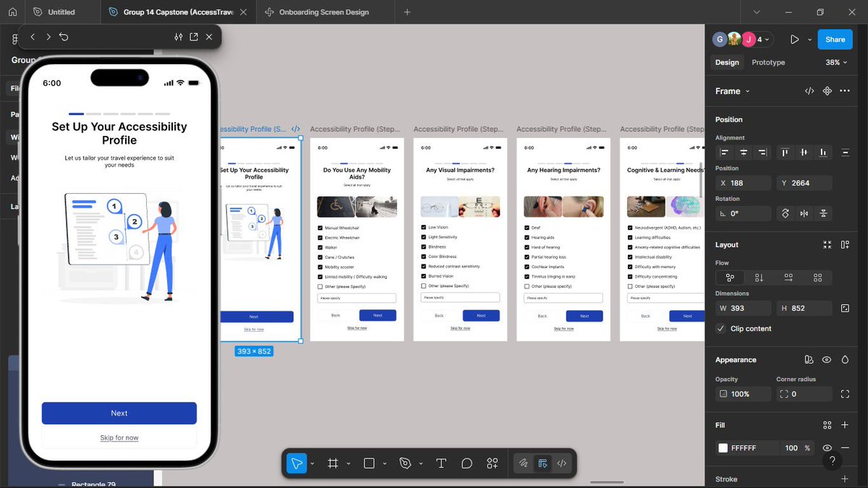Select the Rectangle shape tool
Image resolution: width=868 pixels, height=488 pixels.
[369, 463]
